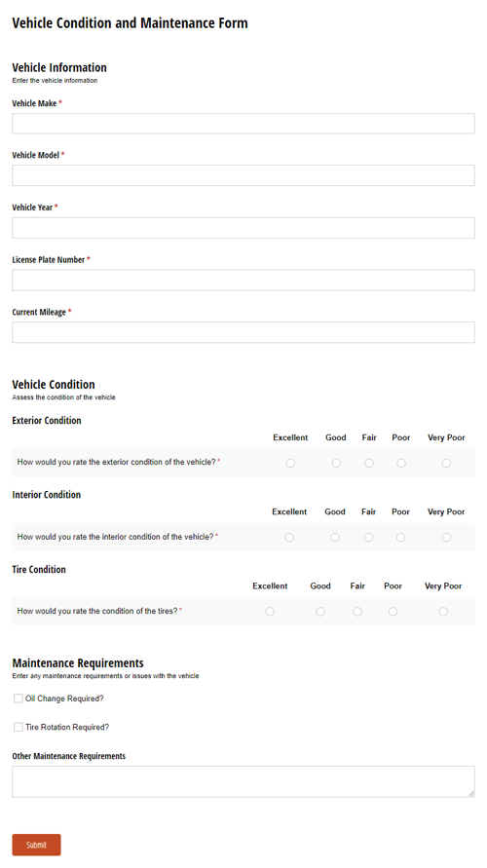Viewport: 487px width, 868px height.
Task: Rate exterior condition as Excellent
Action: tap(290, 463)
